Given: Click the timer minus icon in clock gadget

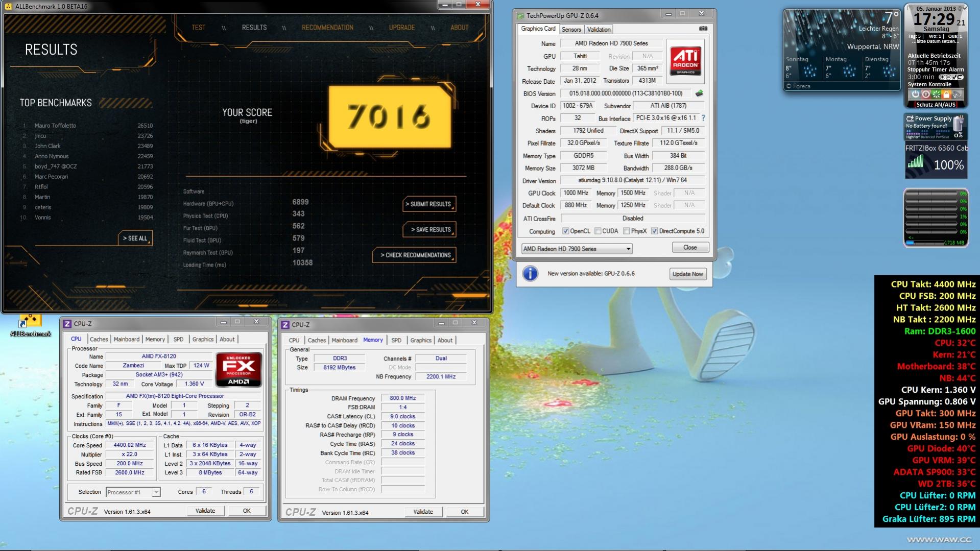Looking at the screenshot, I should (x=948, y=77).
